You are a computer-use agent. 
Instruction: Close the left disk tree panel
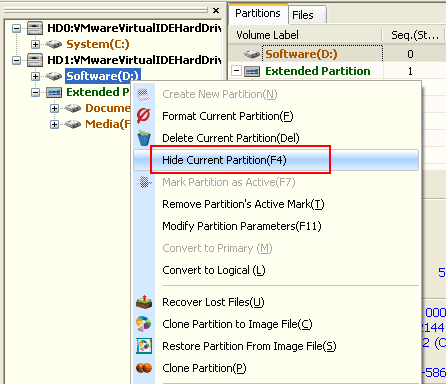(x=216, y=10)
